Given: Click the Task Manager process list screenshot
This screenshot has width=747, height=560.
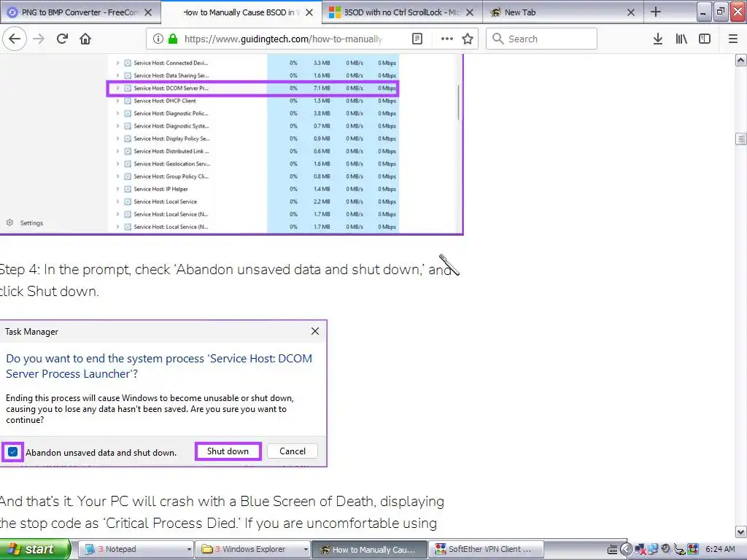Looking at the screenshot, I should click(231, 144).
